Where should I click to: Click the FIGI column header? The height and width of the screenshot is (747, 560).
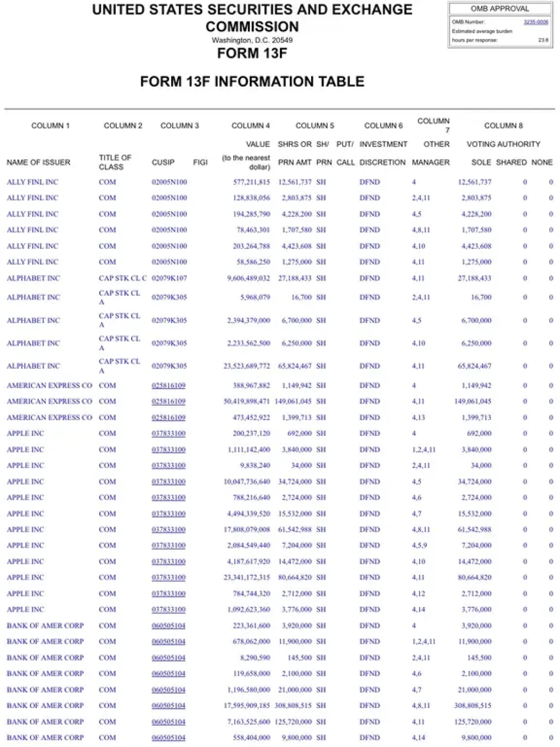[200, 162]
